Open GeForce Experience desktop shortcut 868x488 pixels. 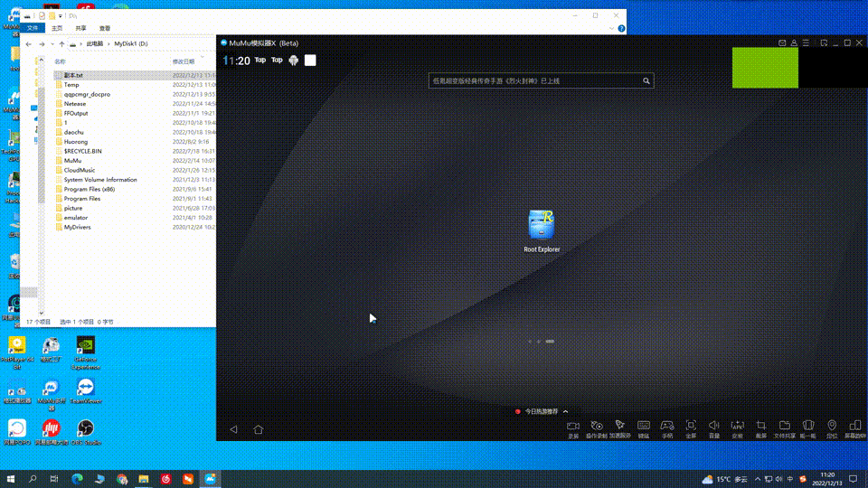(86, 352)
